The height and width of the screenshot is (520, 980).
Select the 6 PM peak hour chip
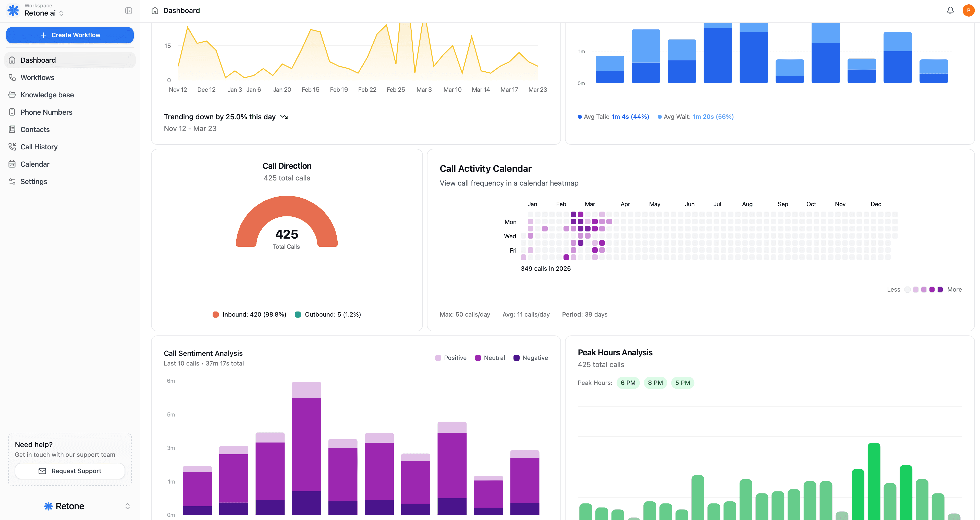628,383
